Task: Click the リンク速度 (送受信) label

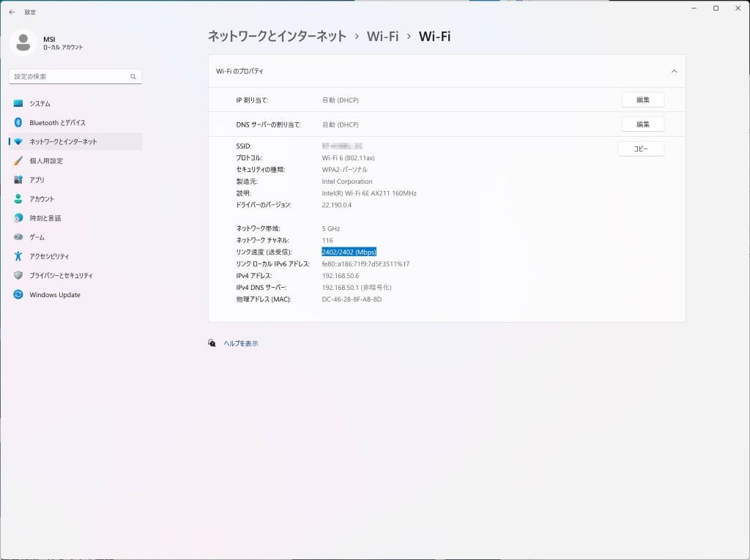Action: click(x=264, y=252)
